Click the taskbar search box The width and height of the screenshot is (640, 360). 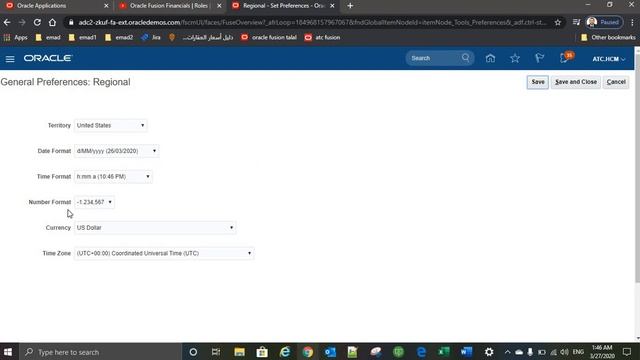[100, 352]
